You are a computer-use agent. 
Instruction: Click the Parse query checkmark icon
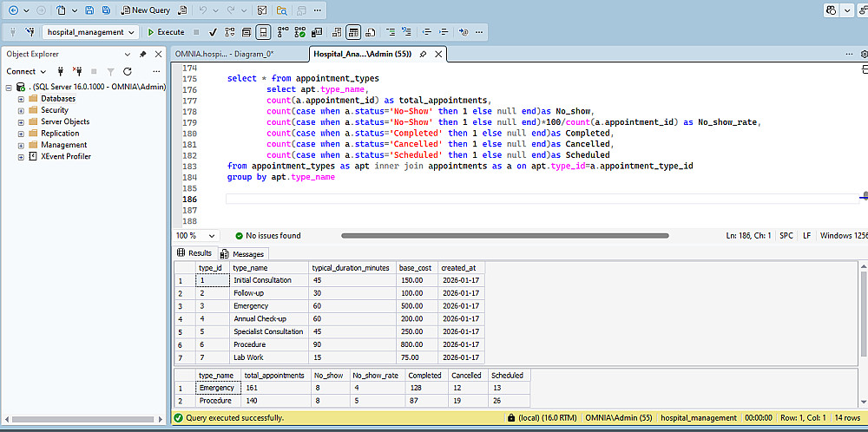213,32
